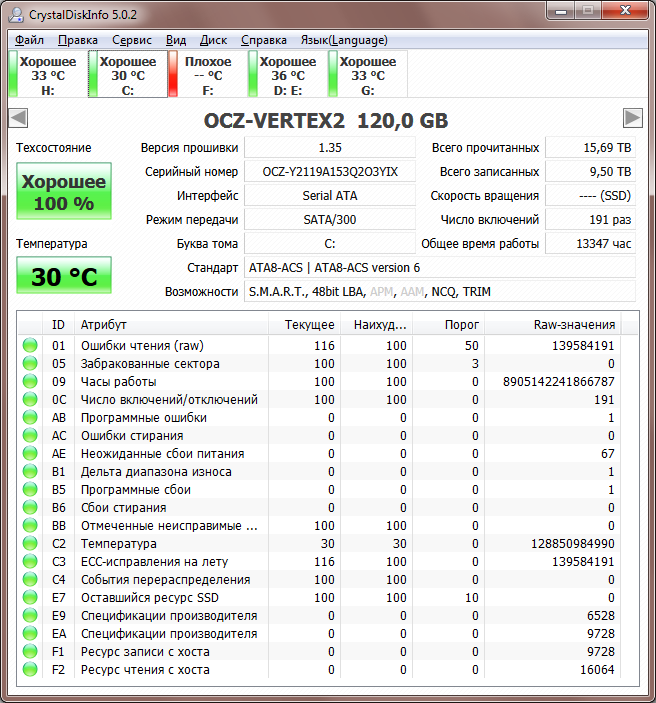Click the status circle for attribute EA
The image size is (656, 703).
30,633
